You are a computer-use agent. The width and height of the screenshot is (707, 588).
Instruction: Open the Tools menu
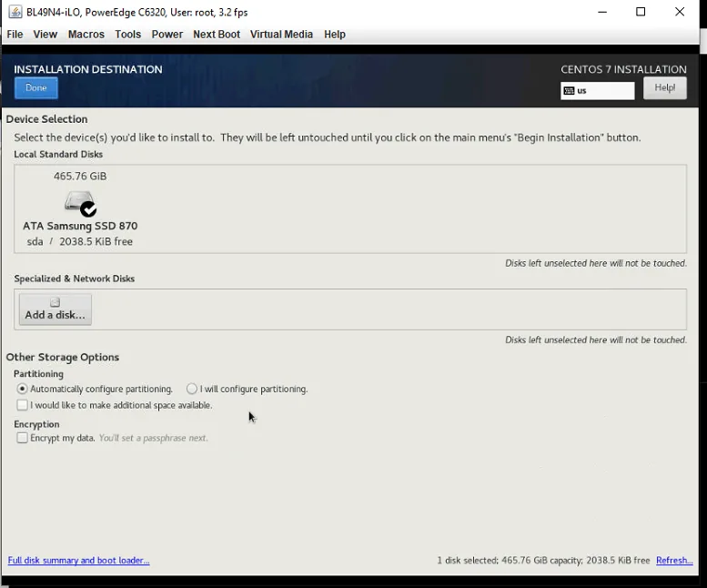[127, 35]
